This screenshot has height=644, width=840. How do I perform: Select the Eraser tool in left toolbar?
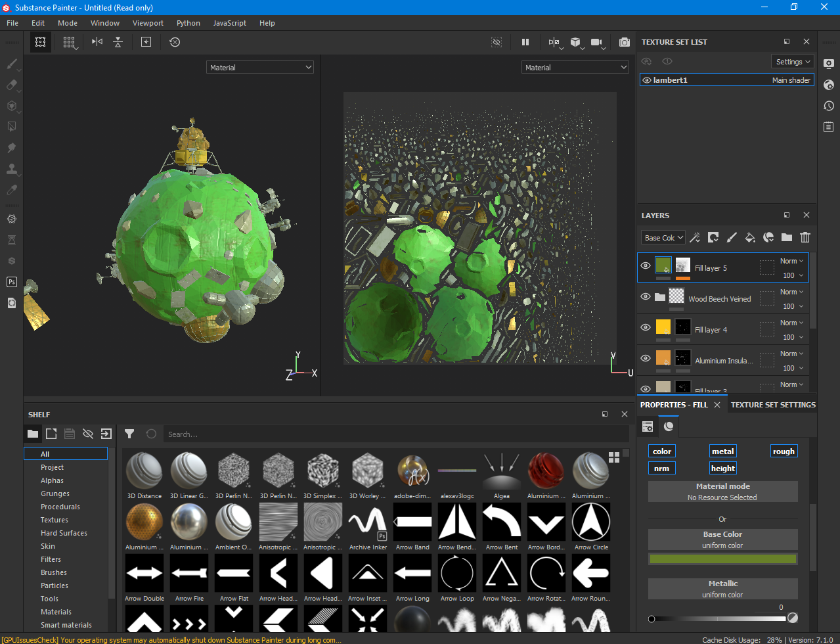[x=11, y=85]
